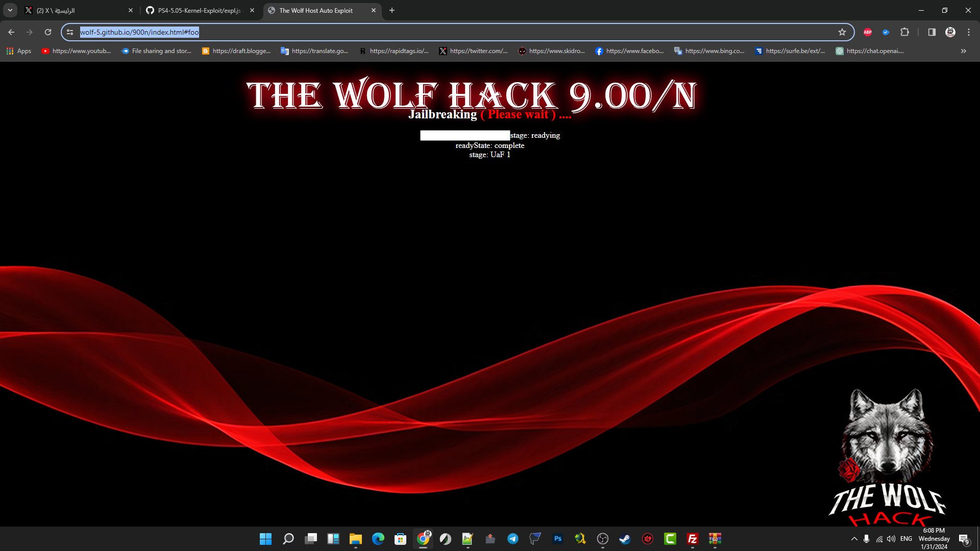Open Chrome's three-dot menu

point(968,32)
